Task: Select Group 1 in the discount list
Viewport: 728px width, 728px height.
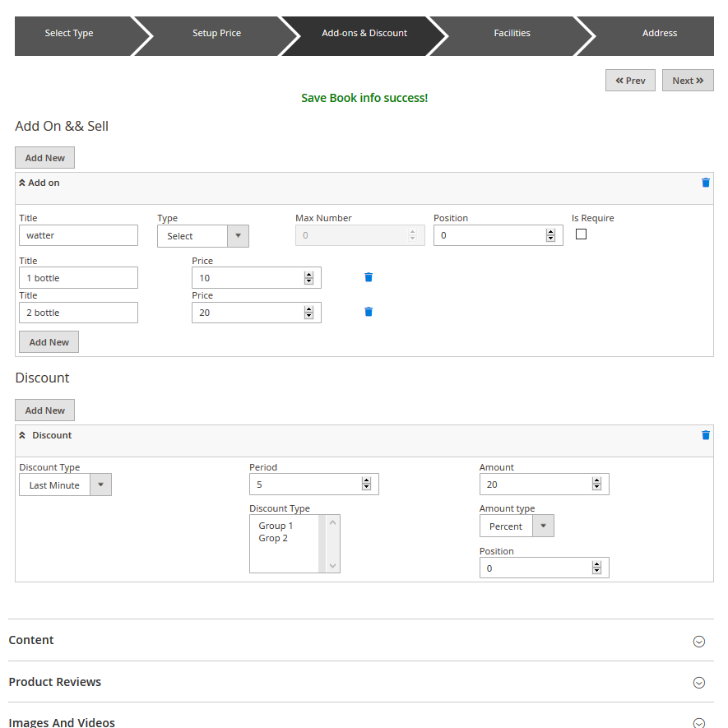Action: coord(276,526)
